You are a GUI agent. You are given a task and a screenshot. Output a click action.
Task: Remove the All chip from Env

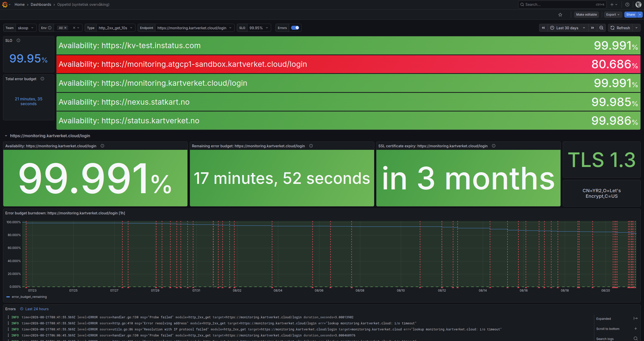[65, 28]
